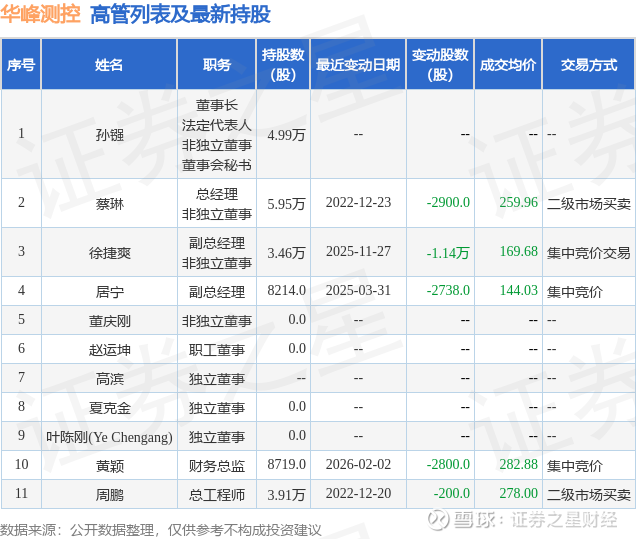The height and width of the screenshot is (539, 636).
Task: Click the change value -200.0
Action: (x=452, y=494)
